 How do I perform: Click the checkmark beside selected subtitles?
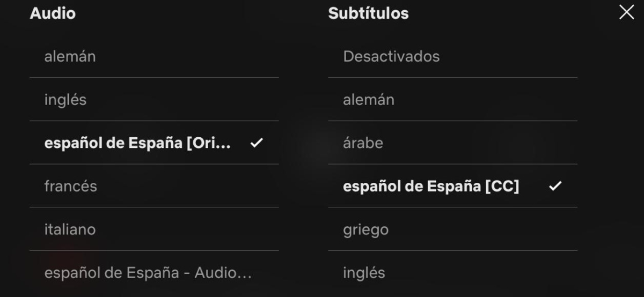point(555,186)
